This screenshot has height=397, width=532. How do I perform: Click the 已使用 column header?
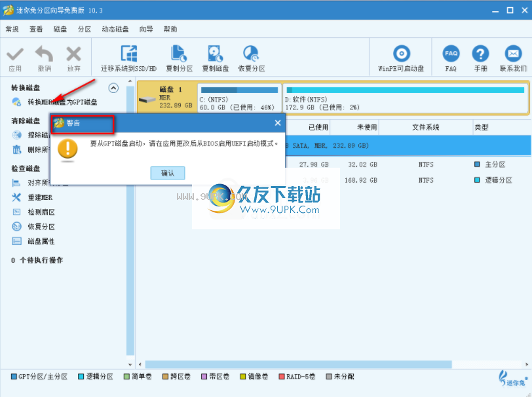[x=318, y=127]
